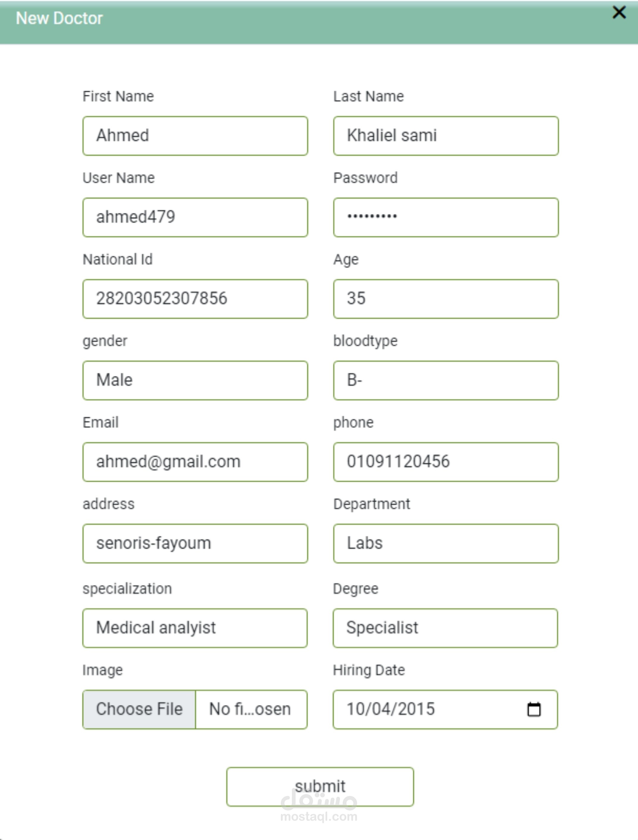Click the 'No file chosen' label
The image size is (638, 840).
click(x=250, y=709)
